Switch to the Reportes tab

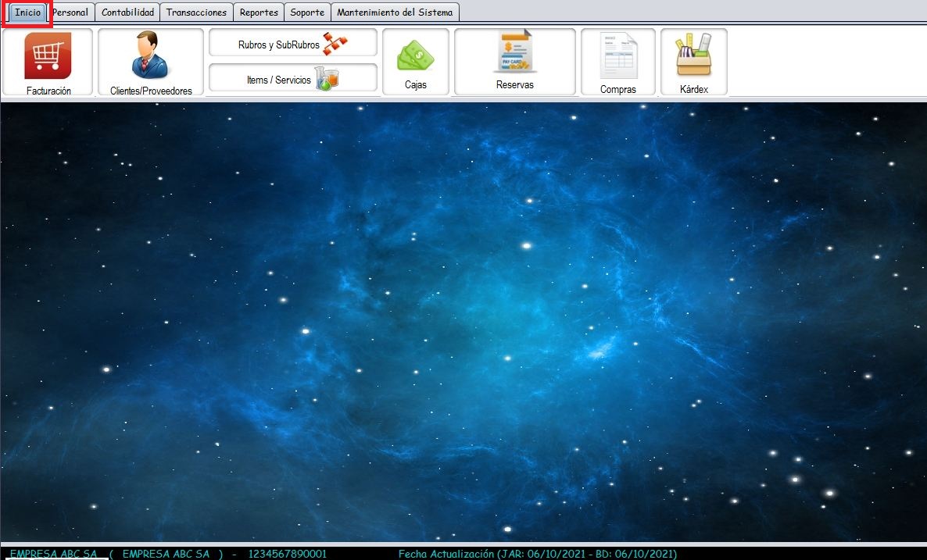coord(259,12)
